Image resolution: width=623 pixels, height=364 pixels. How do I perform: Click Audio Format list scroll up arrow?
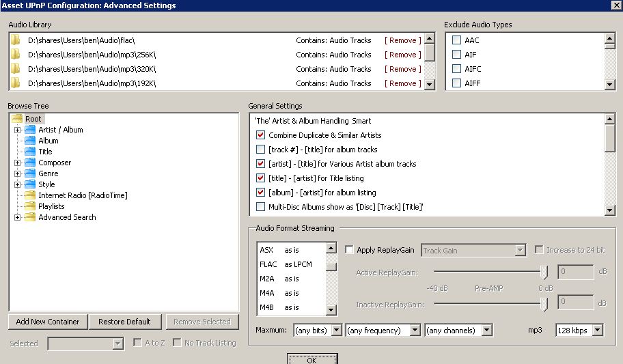point(331,249)
